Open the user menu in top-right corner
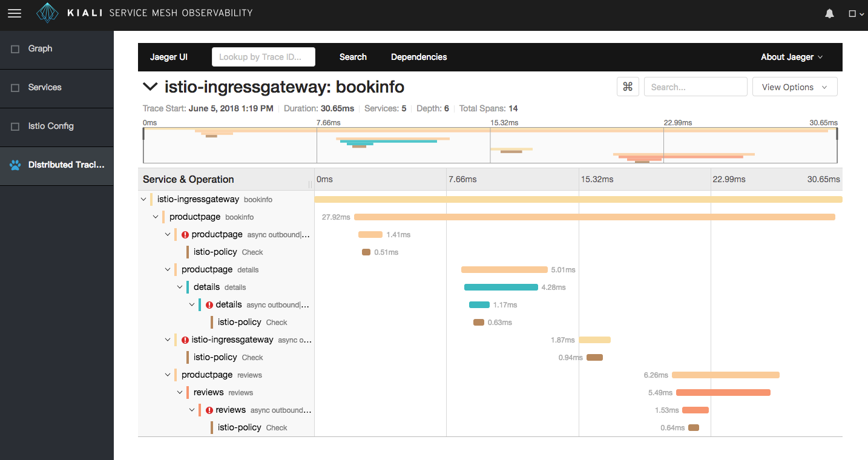Screen dimensions: 868x460 click(856, 13)
